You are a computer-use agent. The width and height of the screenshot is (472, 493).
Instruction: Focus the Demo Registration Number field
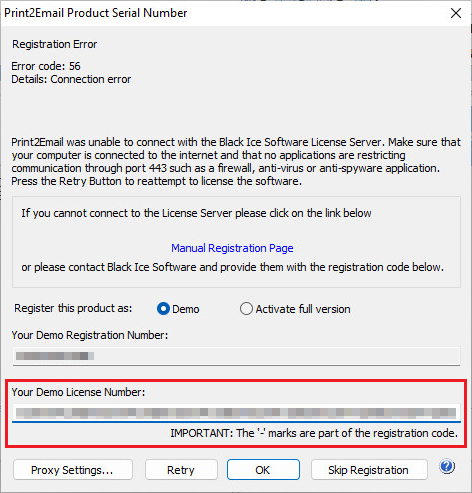pyautogui.click(x=236, y=356)
